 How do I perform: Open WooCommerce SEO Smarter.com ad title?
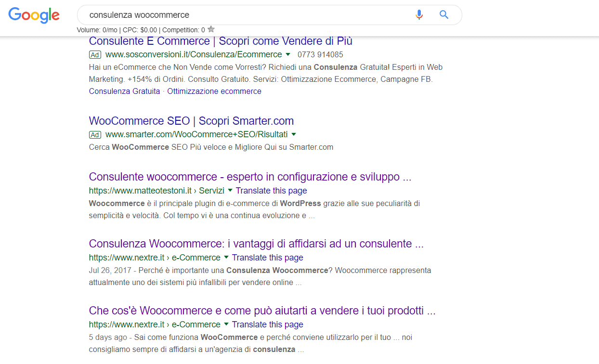click(x=191, y=121)
